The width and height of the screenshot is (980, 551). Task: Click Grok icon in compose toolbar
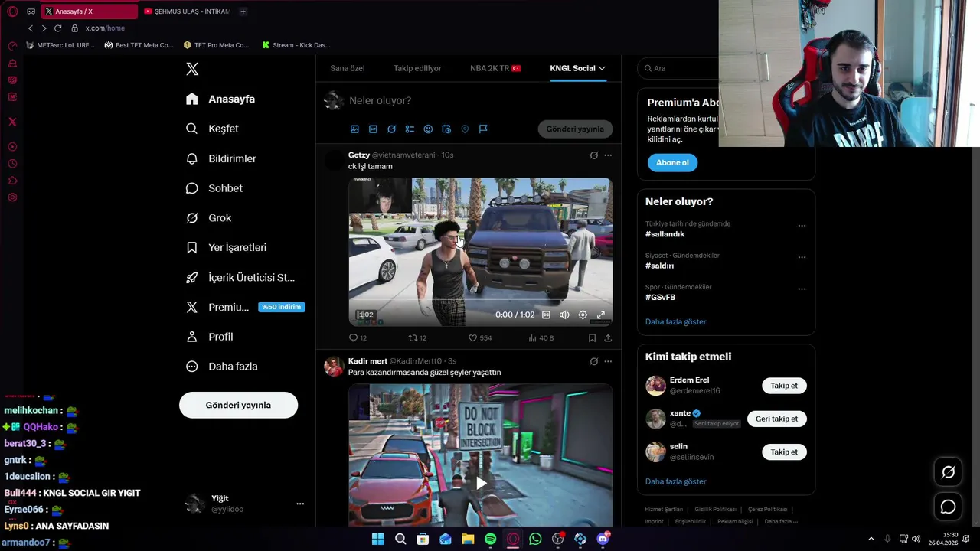pos(391,129)
